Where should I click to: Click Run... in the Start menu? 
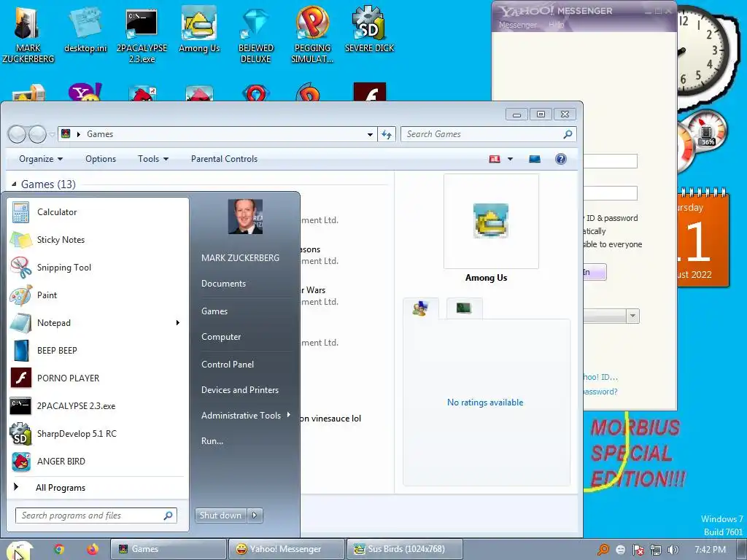[212, 441]
